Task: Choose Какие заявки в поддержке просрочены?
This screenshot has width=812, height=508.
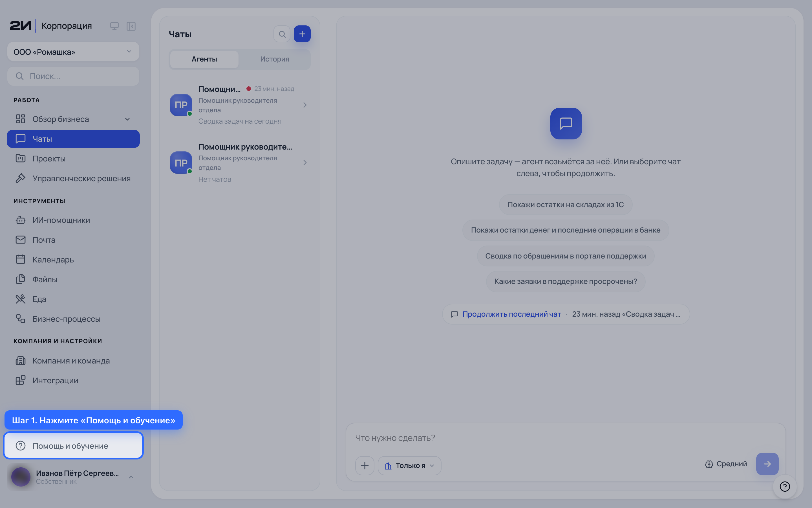Action: (565, 282)
